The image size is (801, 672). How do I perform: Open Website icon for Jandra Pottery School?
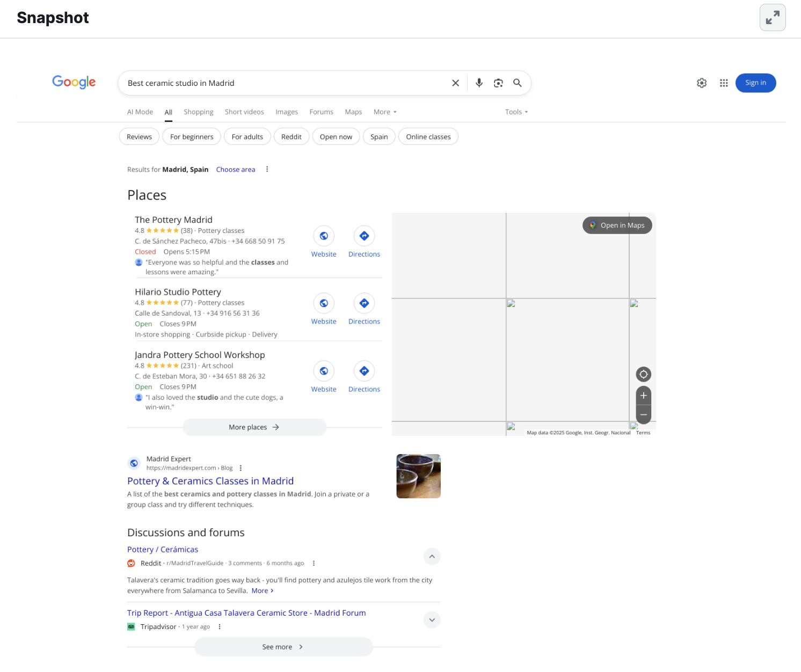324,371
